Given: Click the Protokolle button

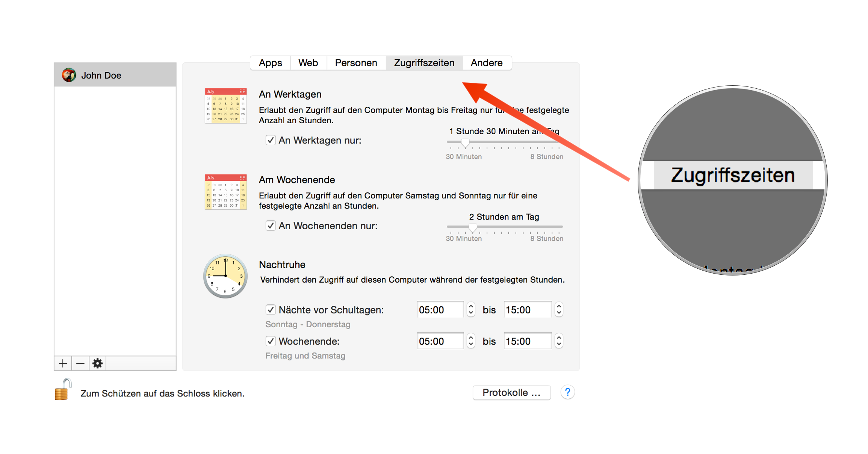Looking at the screenshot, I should pos(511,392).
